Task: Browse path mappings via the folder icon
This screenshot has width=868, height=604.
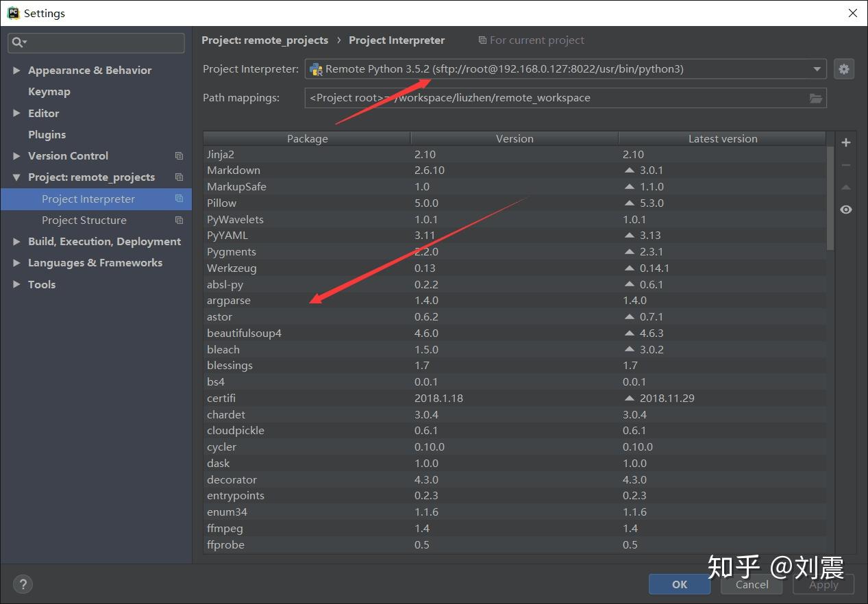Action: coord(815,98)
